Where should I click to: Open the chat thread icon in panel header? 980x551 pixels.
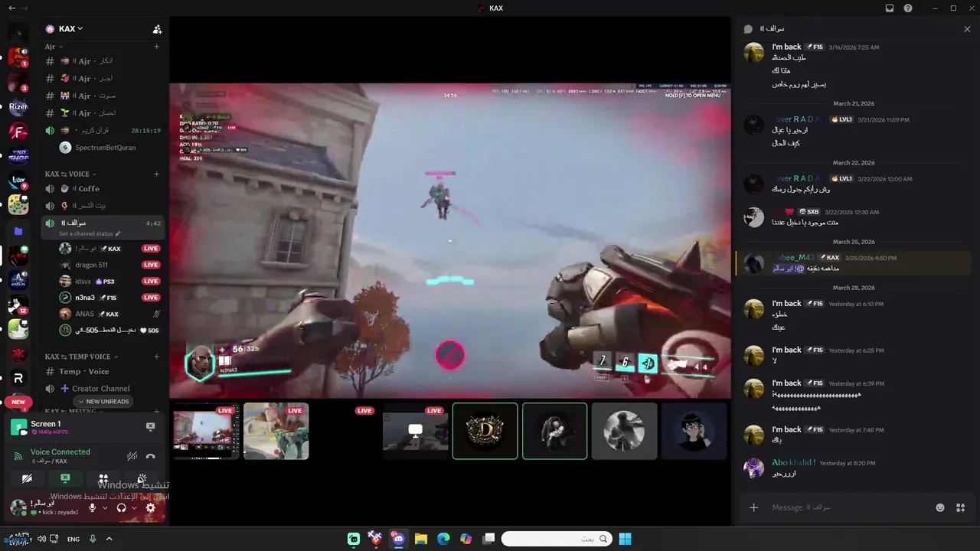pyautogui.click(x=748, y=29)
